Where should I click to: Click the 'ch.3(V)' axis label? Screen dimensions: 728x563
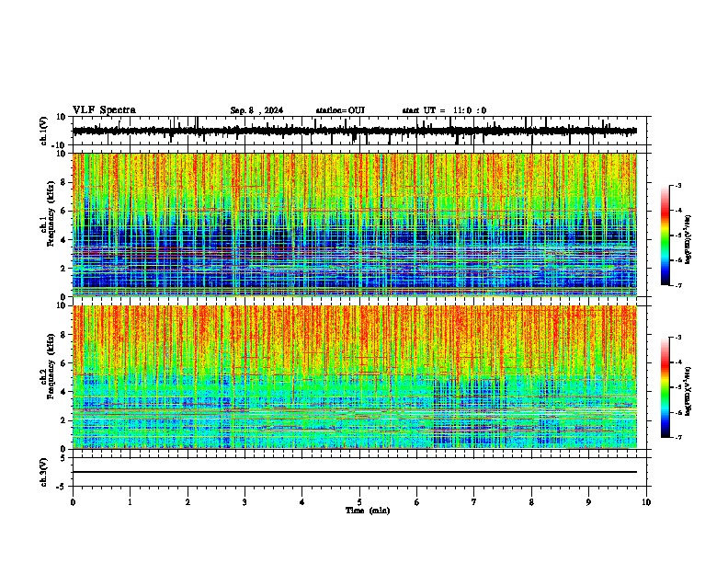(44, 472)
